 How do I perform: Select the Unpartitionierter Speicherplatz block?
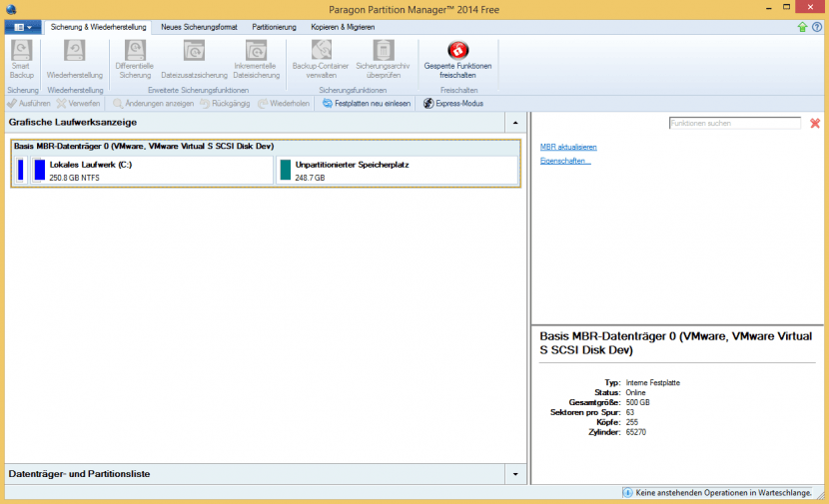397,170
